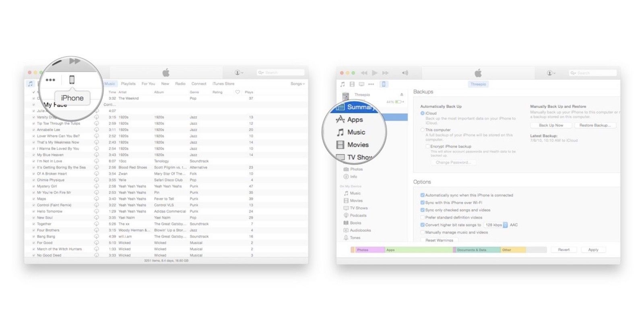Open the Connect tab
The height and width of the screenshot is (333, 644).
point(199,84)
